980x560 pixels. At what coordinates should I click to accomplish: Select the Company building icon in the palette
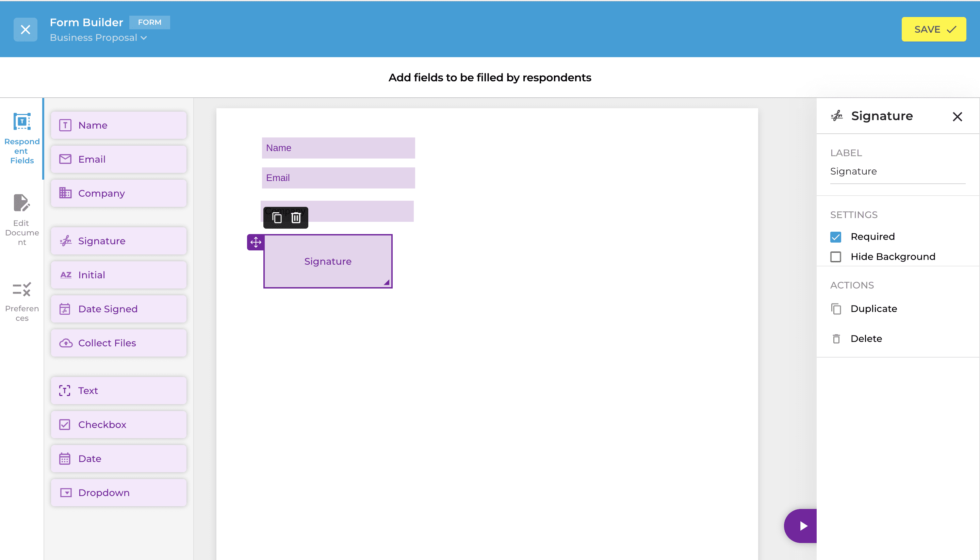click(x=65, y=193)
